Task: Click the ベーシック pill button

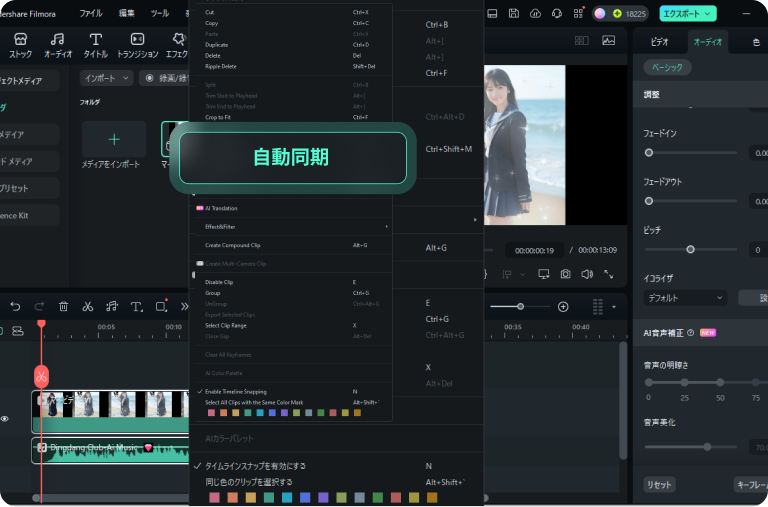Action: [667, 67]
